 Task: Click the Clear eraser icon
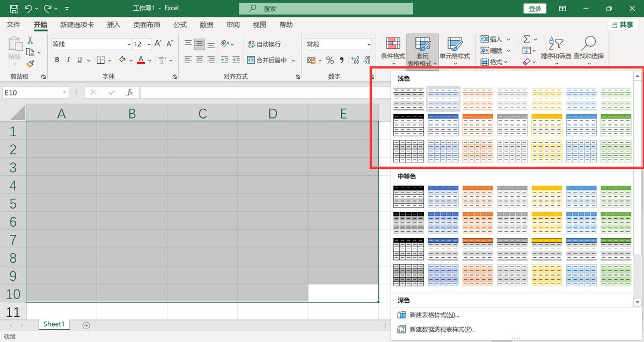(x=526, y=62)
